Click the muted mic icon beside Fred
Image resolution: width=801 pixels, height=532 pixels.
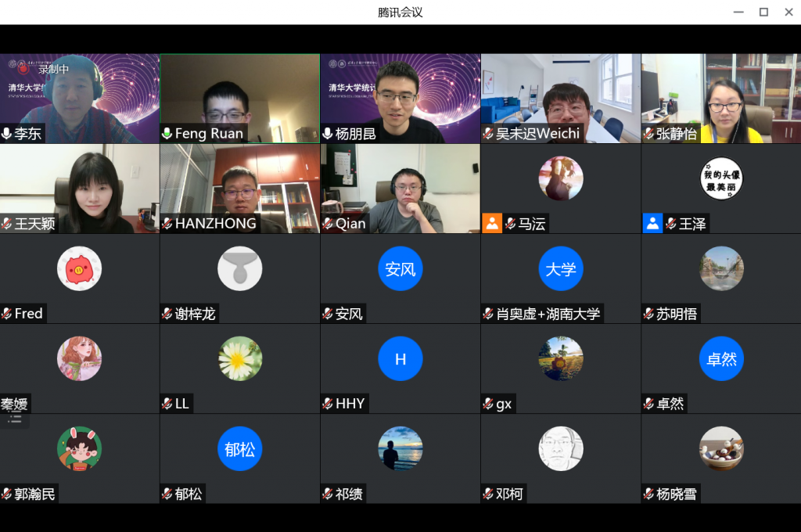(7, 314)
